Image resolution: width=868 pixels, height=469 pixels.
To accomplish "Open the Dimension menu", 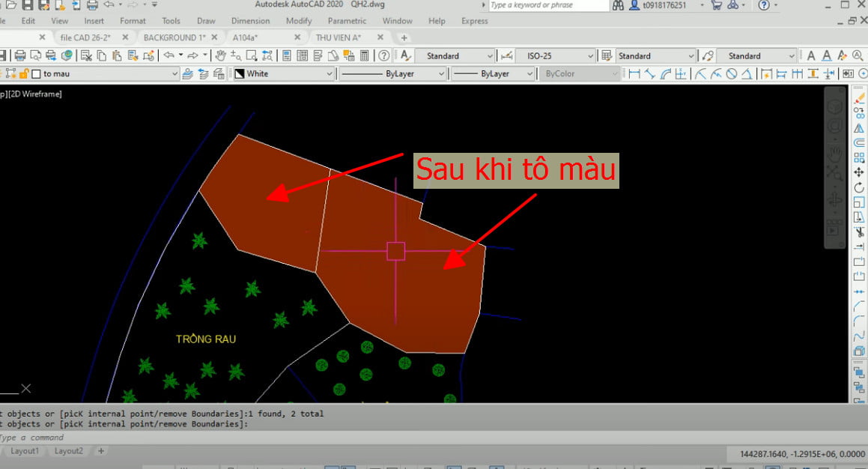I will click(x=250, y=20).
